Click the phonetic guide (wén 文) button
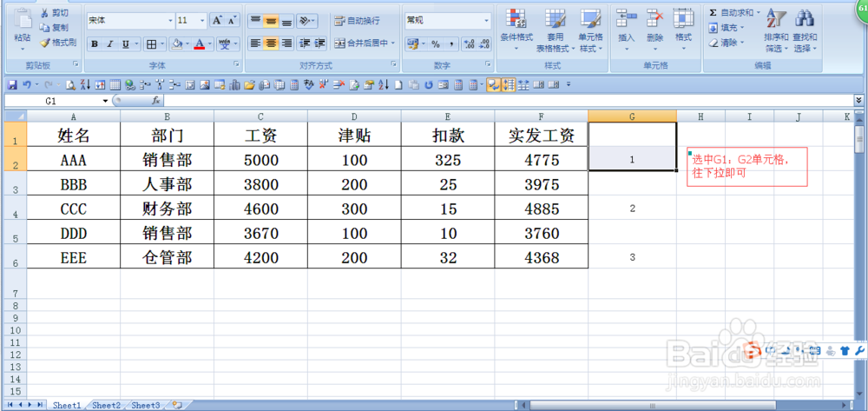The image size is (868, 411). pyautogui.click(x=225, y=44)
